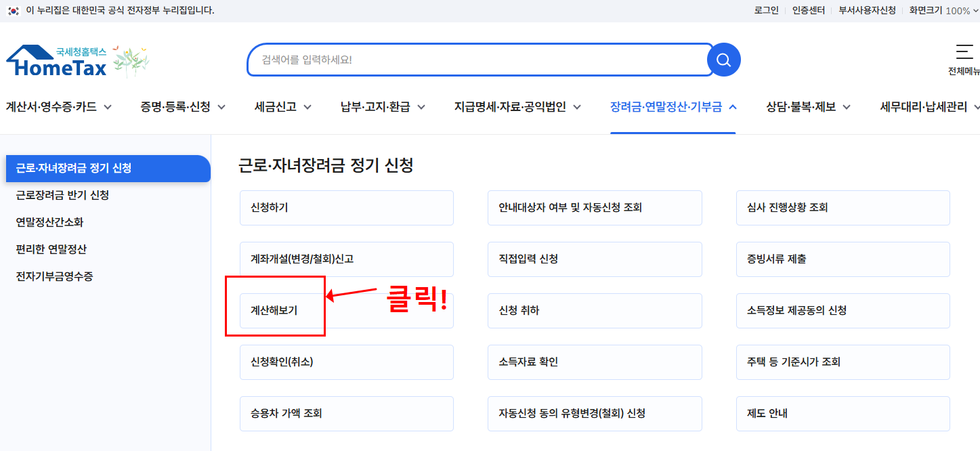Click the 신청하기 button
Image resolution: width=980 pixels, height=451 pixels.
(346, 208)
